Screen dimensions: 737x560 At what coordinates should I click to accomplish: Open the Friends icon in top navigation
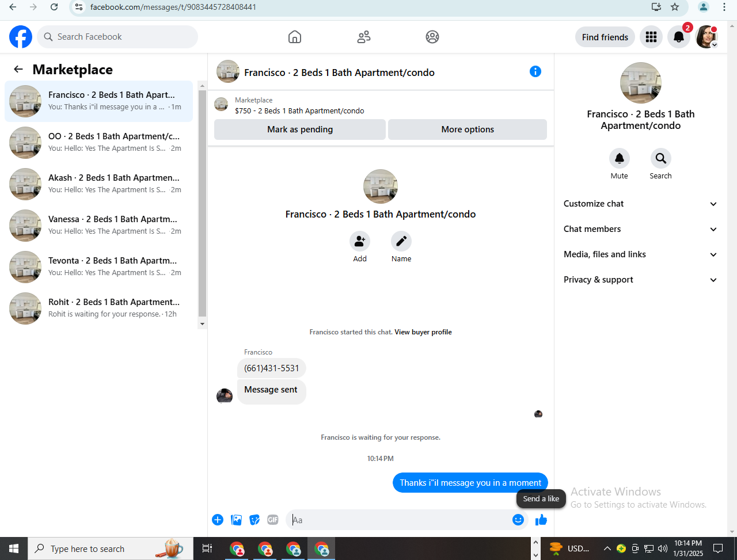[364, 37]
